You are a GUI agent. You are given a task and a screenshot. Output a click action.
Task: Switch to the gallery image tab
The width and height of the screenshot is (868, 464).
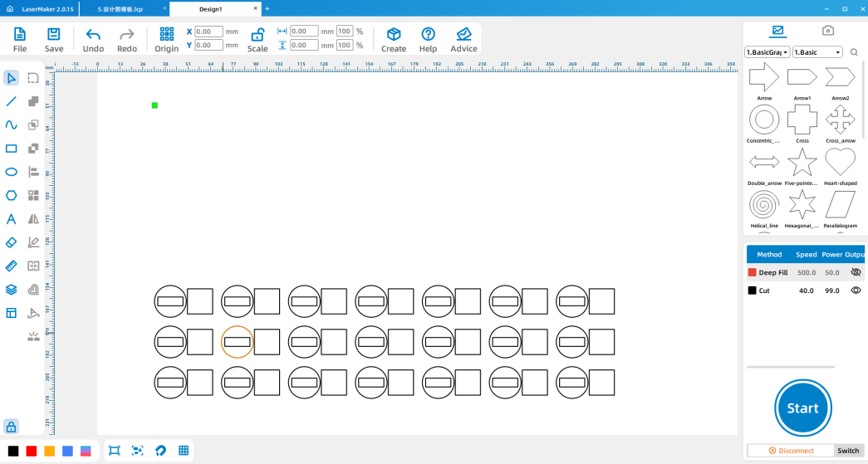(x=777, y=31)
